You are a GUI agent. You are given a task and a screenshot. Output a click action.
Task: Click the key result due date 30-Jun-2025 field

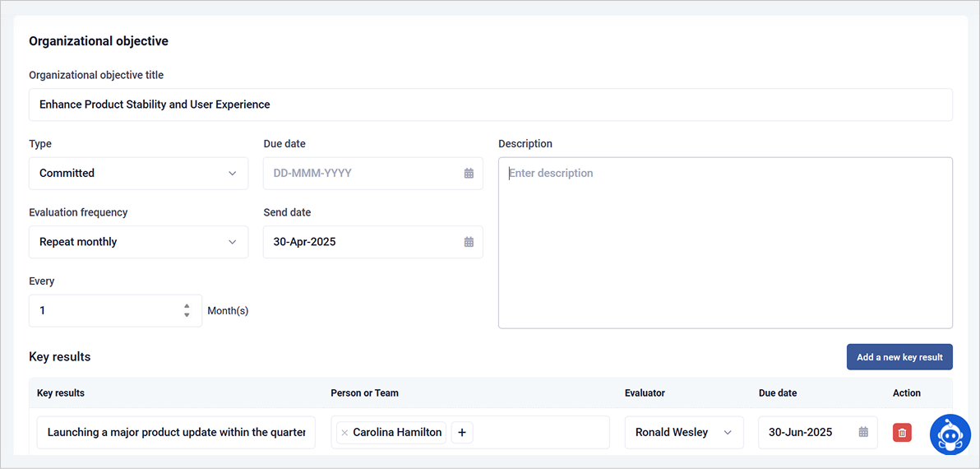806,433
